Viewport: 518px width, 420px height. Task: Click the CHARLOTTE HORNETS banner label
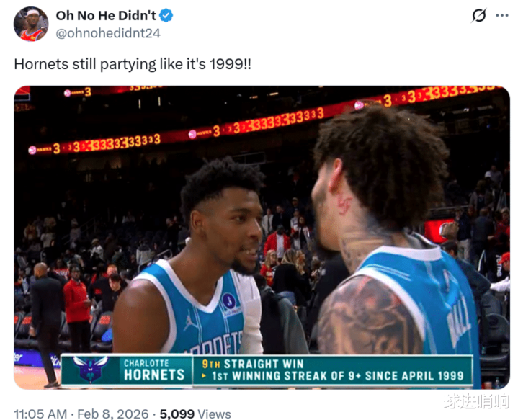(x=154, y=370)
